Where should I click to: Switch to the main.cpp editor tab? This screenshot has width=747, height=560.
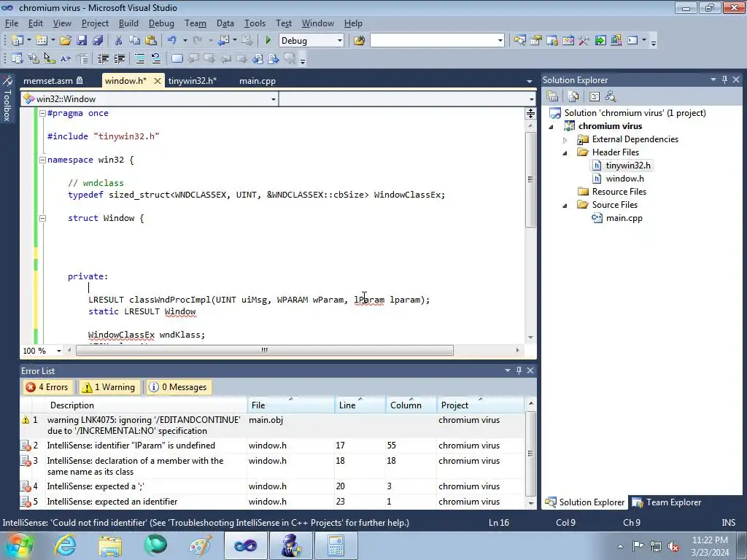(x=258, y=81)
